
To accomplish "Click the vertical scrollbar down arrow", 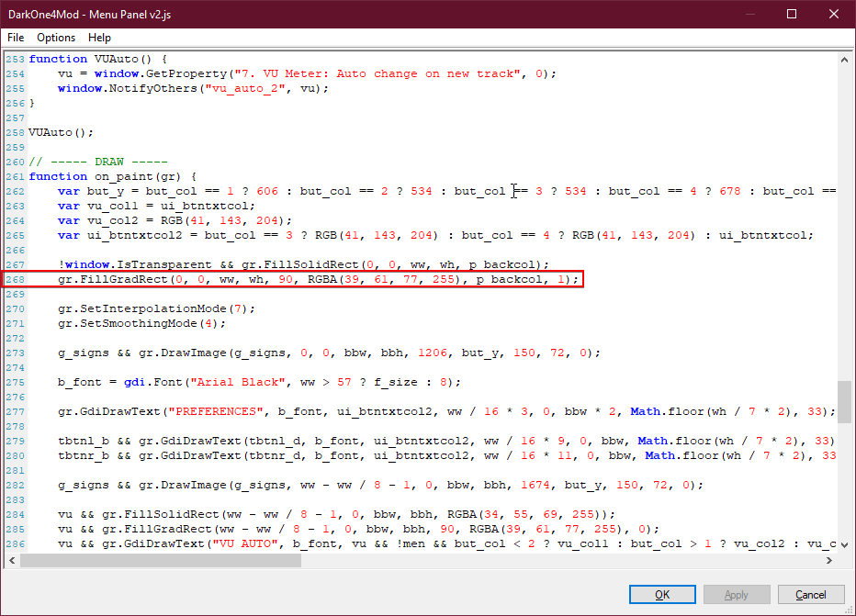I will click(x=843, y=543).
